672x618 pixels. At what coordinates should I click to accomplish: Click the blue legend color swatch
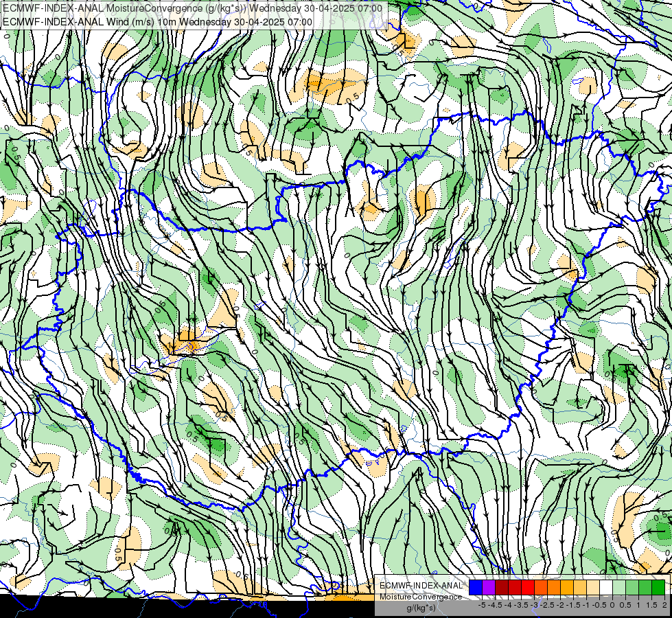[x=476, y=587]
